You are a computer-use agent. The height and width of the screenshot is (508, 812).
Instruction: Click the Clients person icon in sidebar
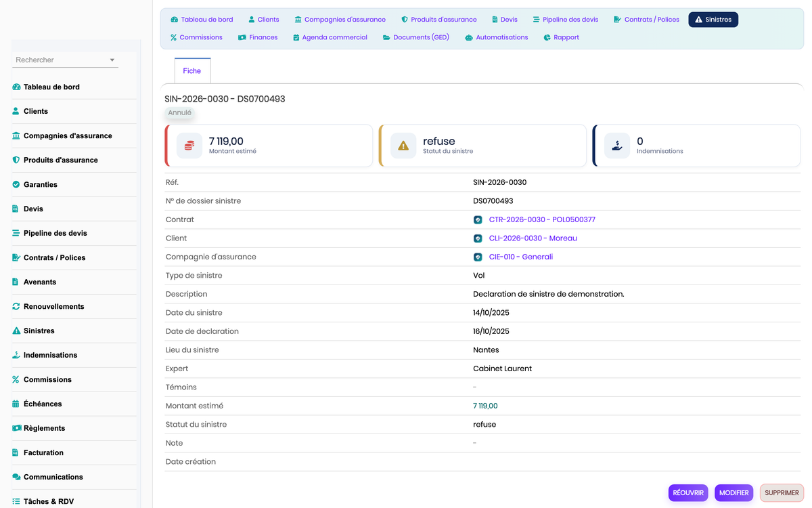(16, 111)
